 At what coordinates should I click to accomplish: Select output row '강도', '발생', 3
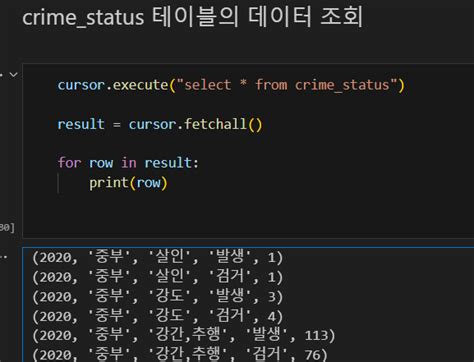157,296
